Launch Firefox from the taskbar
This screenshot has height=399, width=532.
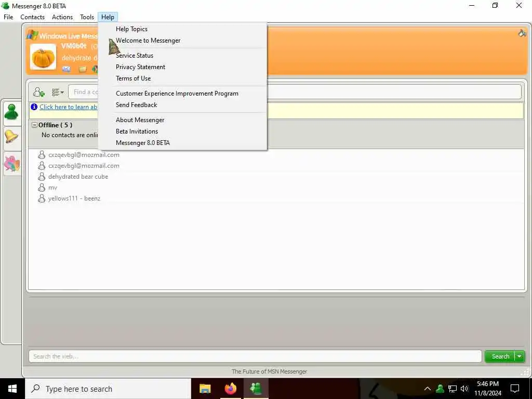point(230,389)
